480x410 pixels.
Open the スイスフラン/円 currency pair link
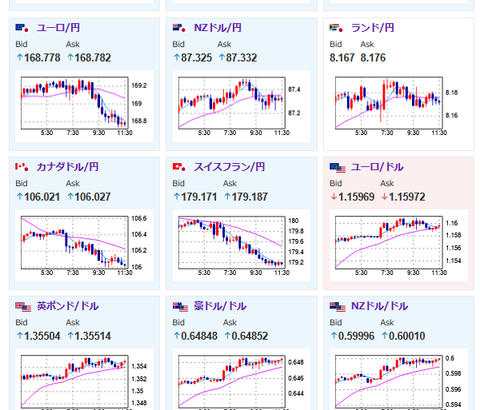coord(229,167)
